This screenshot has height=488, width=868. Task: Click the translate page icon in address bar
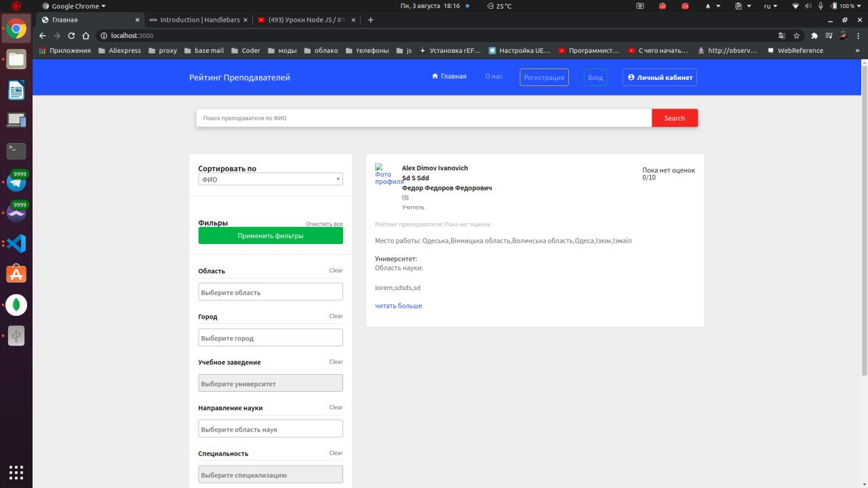coord(782,36)
